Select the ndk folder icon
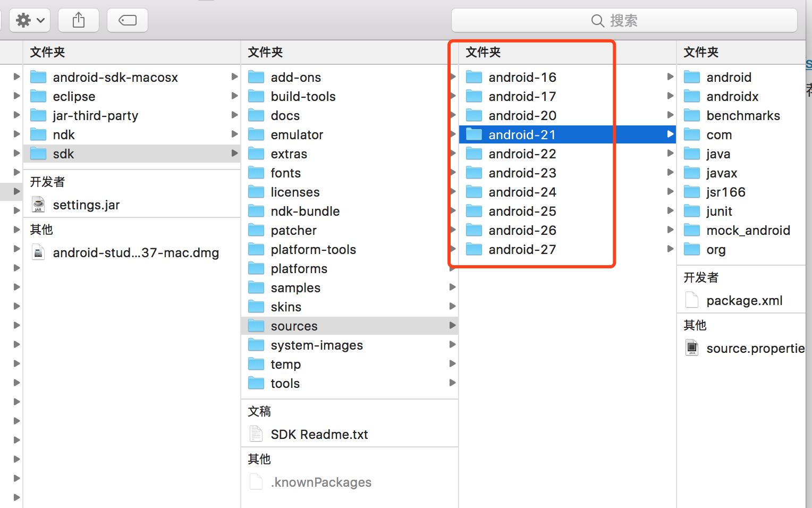The width and height of the screenshot is (812, 508). point(38,135)
